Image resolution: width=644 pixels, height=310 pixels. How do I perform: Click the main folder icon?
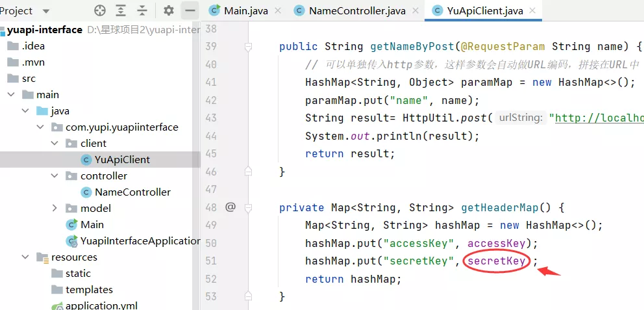click(x=28, y=95)
